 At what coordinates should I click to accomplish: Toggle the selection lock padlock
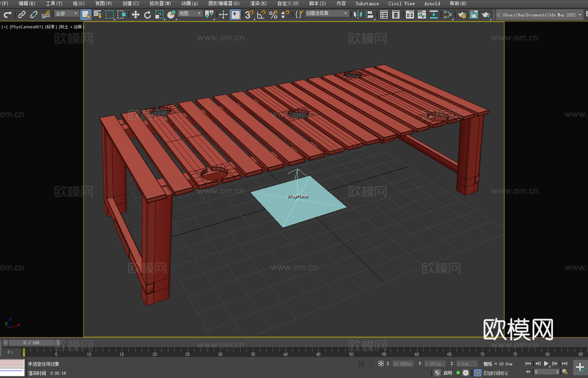[x=371, y=364]
